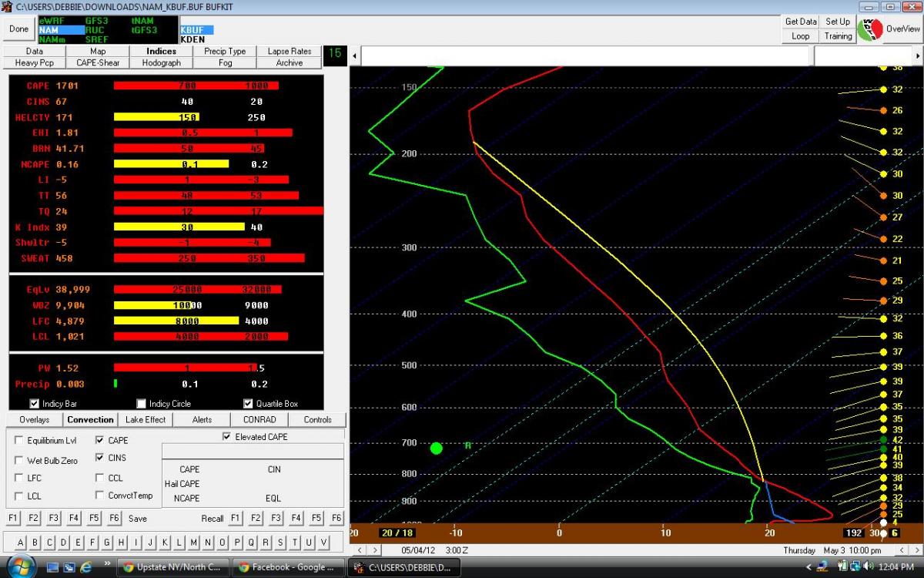Choose the RUC model in model list

point(95,30)
